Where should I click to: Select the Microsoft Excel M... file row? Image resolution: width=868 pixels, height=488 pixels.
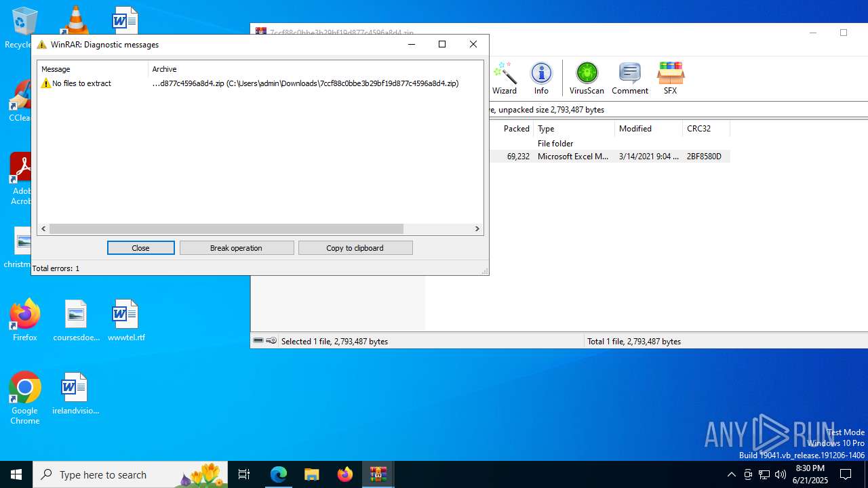(x=610, y=157)
